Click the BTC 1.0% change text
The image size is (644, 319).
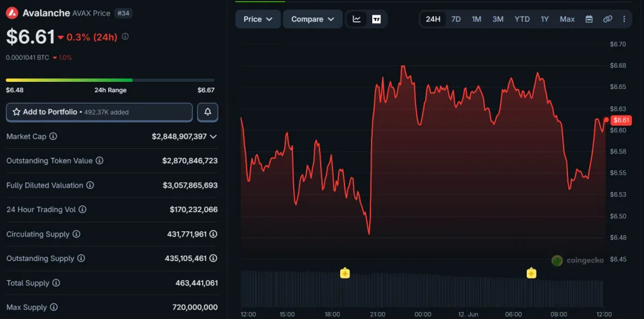[x=65, y=57]
